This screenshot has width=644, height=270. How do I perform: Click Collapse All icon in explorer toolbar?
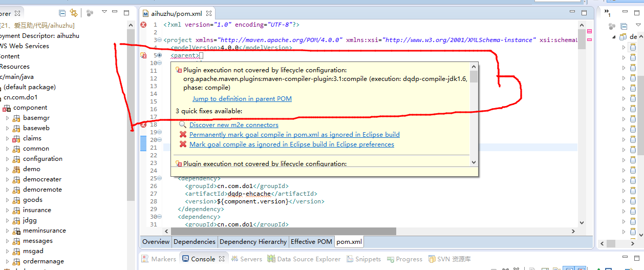(62, 13)
